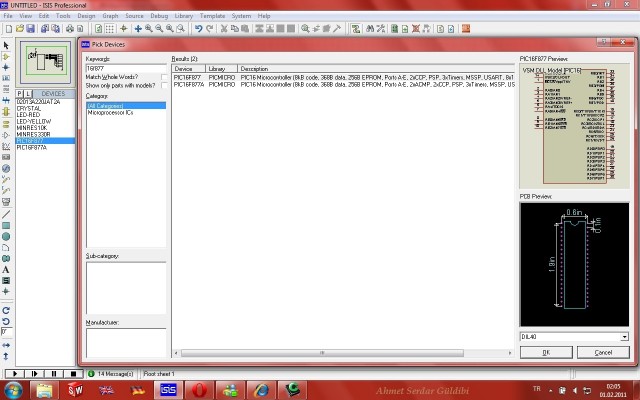
Task: Click the Save design icon in toolbar
Action: click(31, 29)
